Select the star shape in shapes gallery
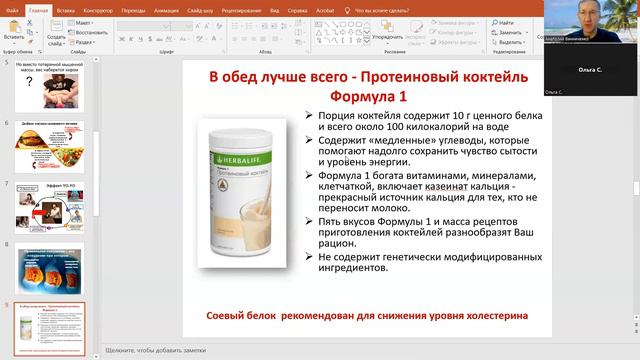640x360 pixels. coord(359,40)
